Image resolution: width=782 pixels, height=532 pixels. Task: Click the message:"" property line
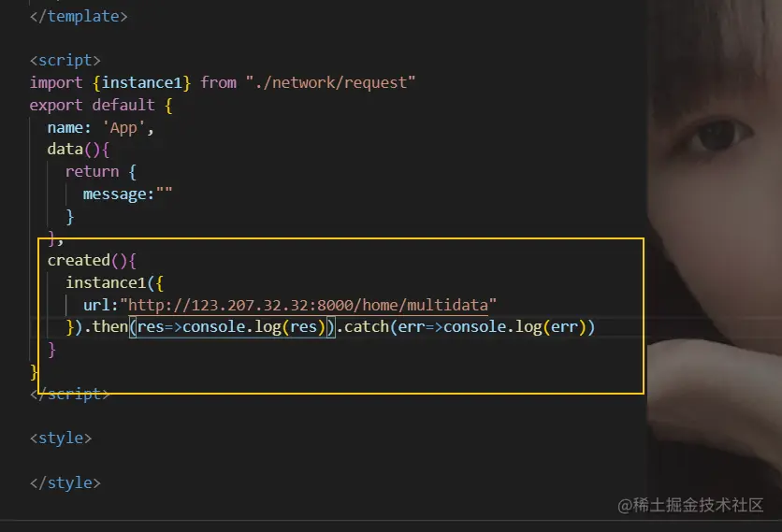pyautogui.click(x=127, y=194)
